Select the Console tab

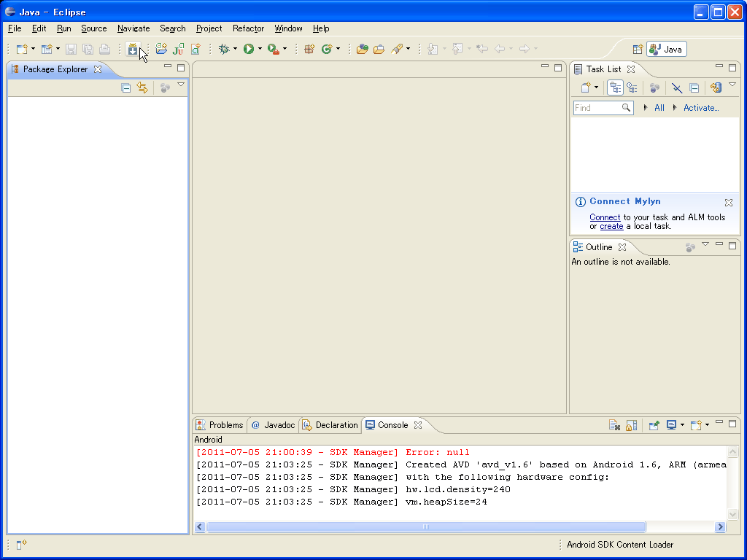(x=393, y=425)
